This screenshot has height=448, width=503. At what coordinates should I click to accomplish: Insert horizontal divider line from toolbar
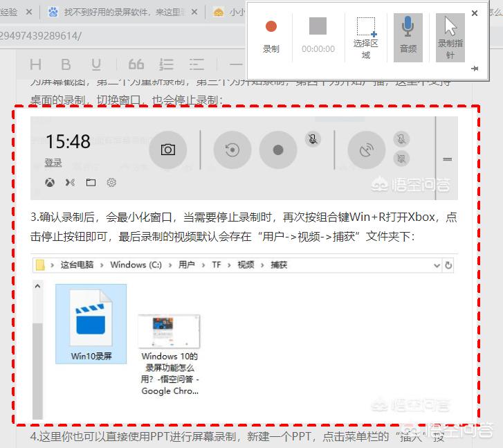coord(236,64)
